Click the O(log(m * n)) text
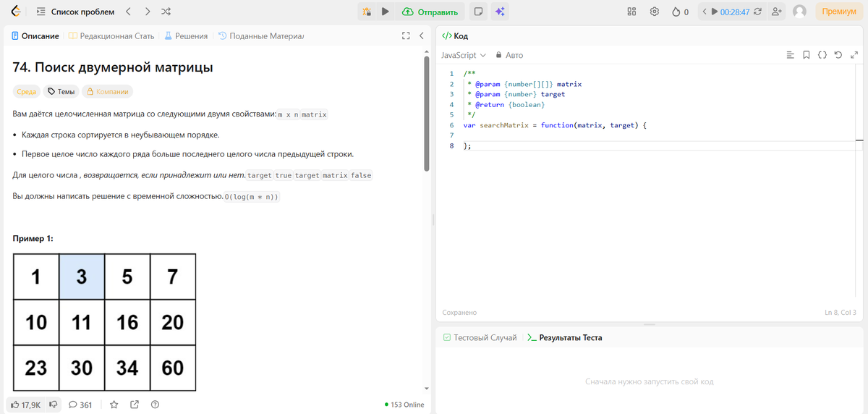Viewport: 868px width, 414px height. (252, 197)
